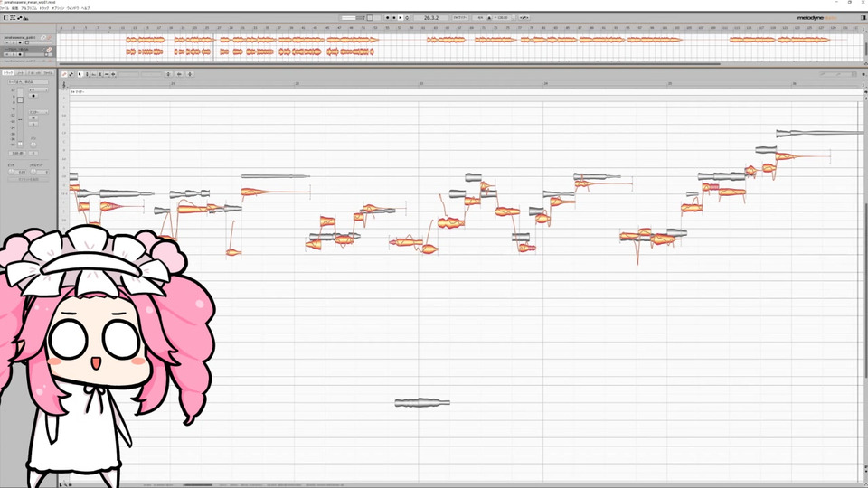Toggle the orange blob edit mode icon
This screenshot has width=868, height=488.
[64, 74]
